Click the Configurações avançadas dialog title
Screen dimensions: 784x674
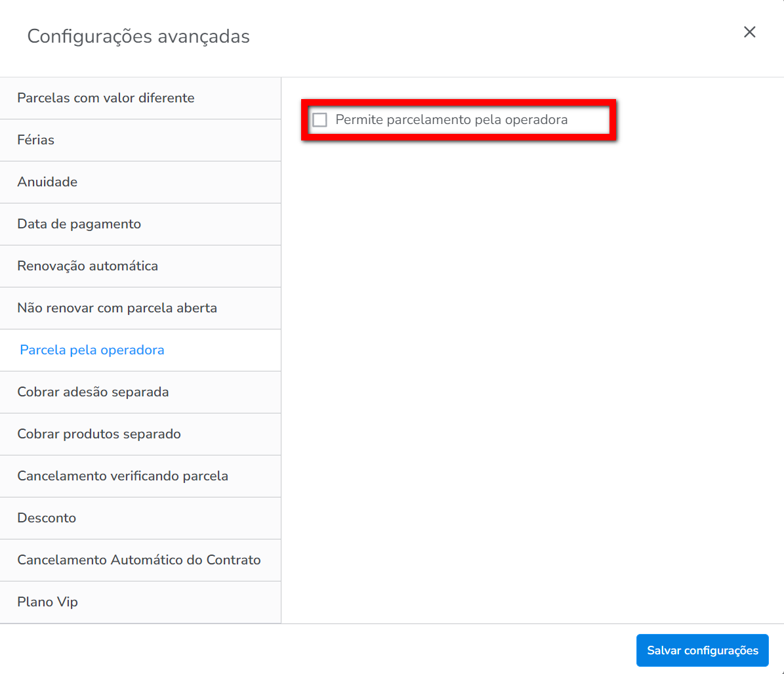(138, 36)
